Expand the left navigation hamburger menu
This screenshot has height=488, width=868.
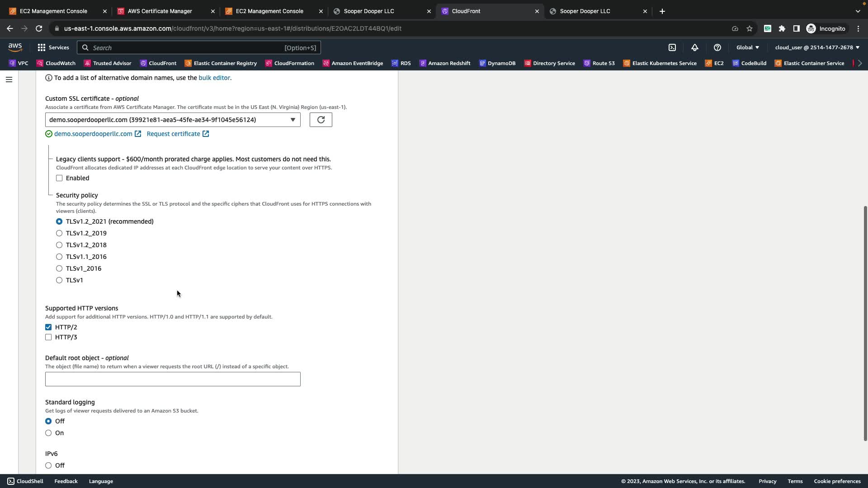(x=9, y=80)
